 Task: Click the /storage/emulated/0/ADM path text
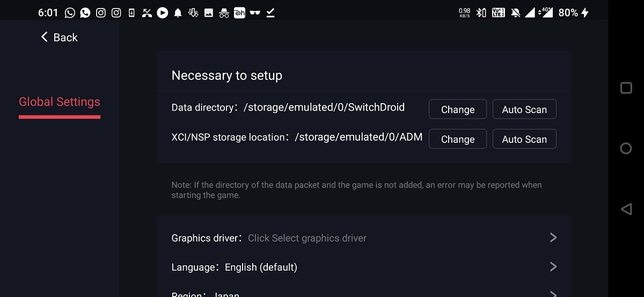358,137
